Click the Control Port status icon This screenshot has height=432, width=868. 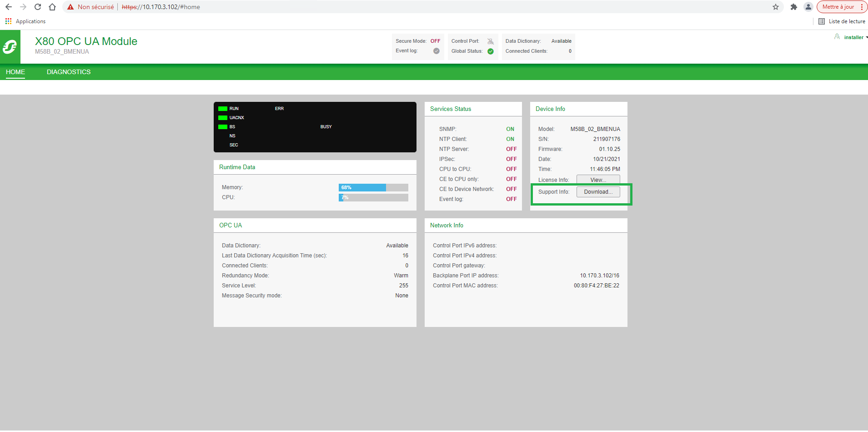coord(491,41)
